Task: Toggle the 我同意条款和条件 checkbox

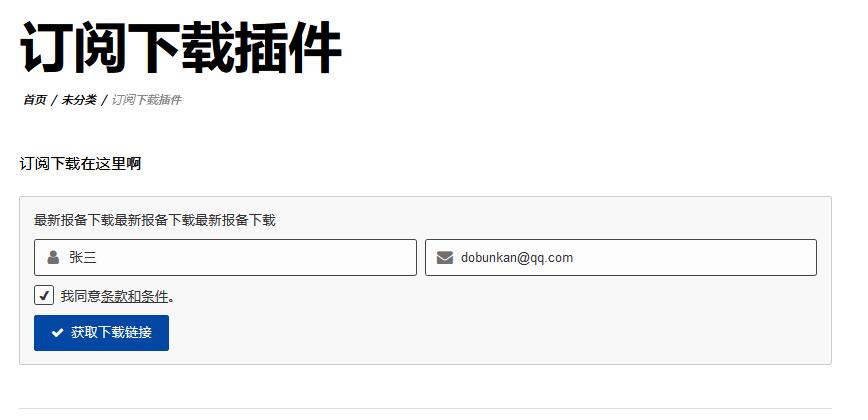Action: click(x=44, y=295)
